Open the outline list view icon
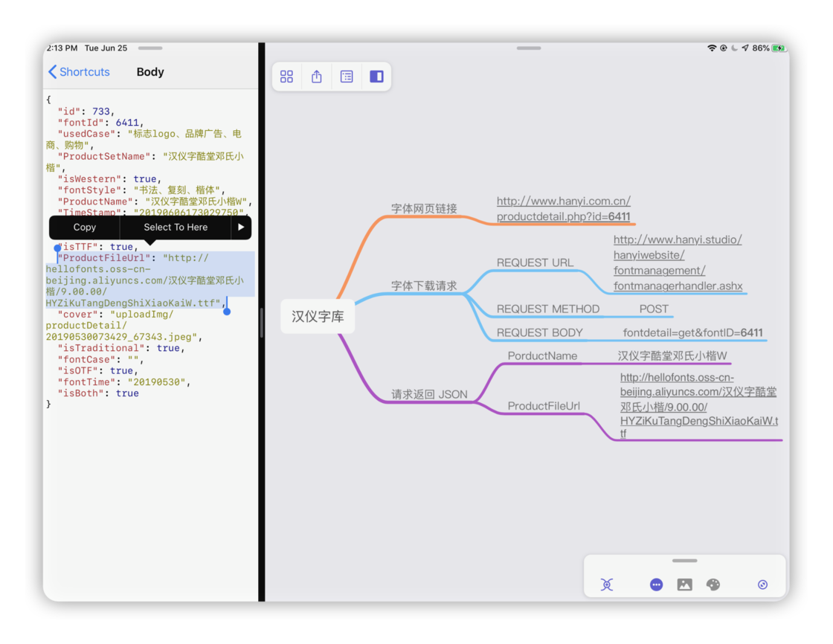Image resolution: width=833 pixels, height=644 pixels. 347,77
